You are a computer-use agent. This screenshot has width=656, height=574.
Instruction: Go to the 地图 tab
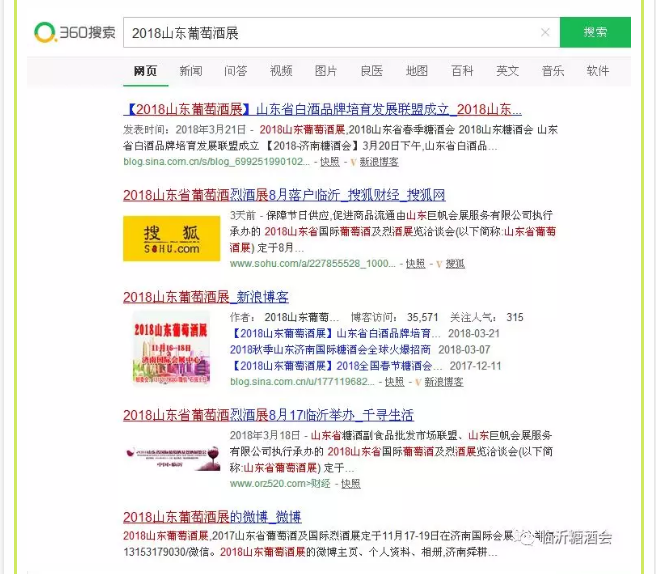pos(417,71)
